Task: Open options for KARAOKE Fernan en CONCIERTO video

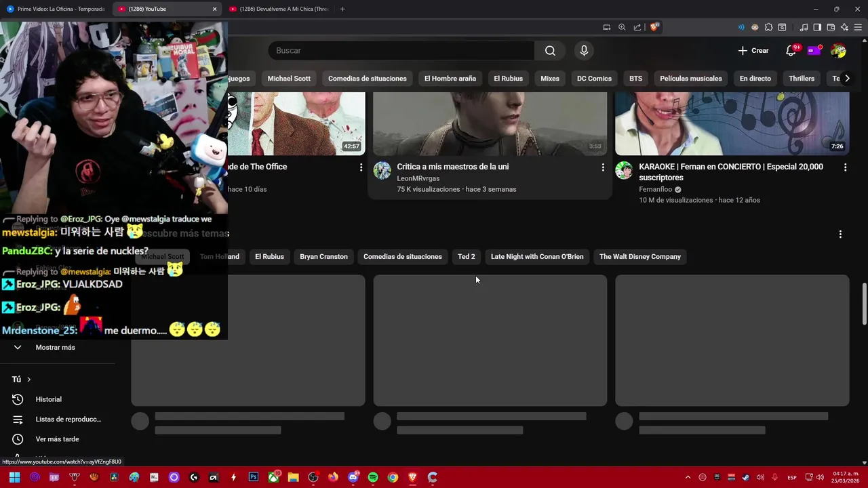Action: (845, 167)
